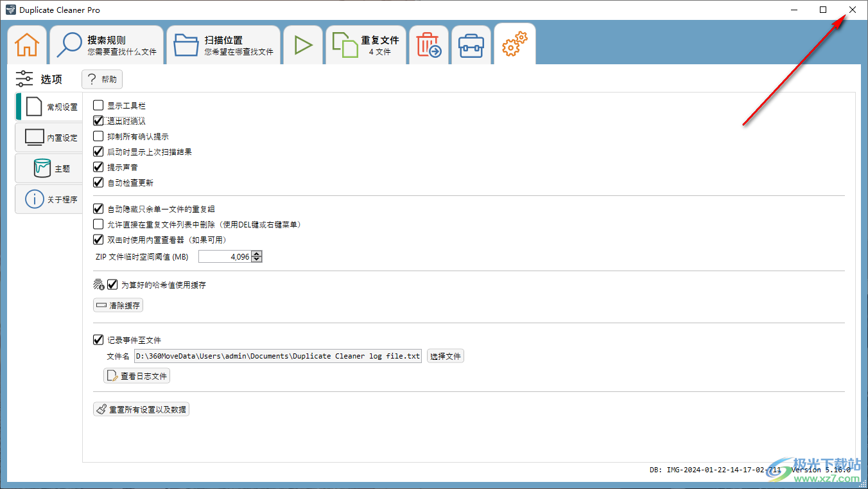Viewport: 868px width, 489px height.
Task: Decrease ZIP threshold with down arrow
Action: tap(257, 260)
